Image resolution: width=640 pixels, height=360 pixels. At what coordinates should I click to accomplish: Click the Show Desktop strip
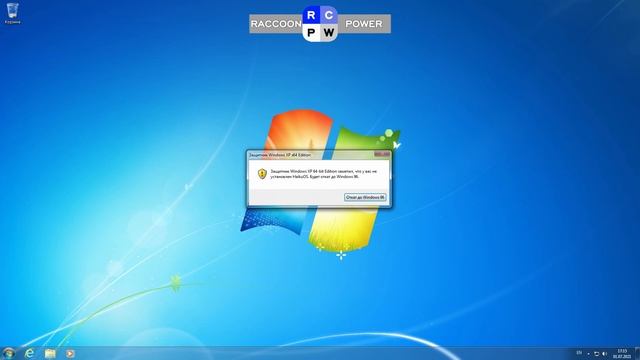pos(637,353)
